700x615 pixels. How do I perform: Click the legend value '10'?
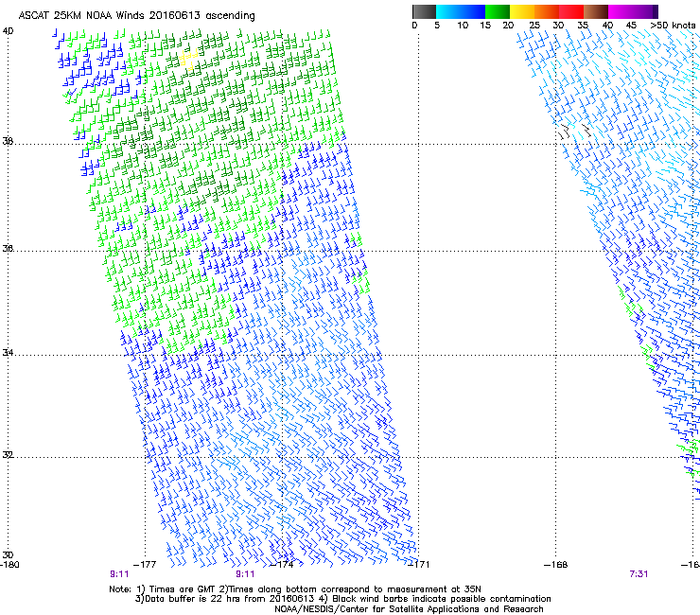(463, 25)
